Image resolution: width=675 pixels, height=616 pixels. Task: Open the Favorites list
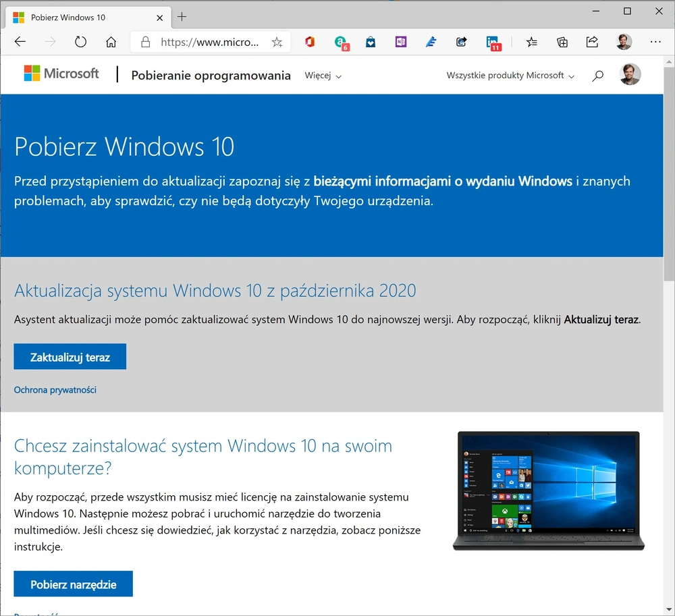tap(532, 42)
